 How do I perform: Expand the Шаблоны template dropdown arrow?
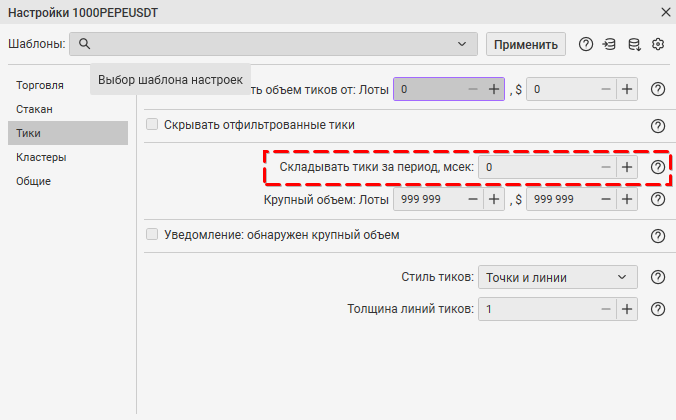click(462, 44)
